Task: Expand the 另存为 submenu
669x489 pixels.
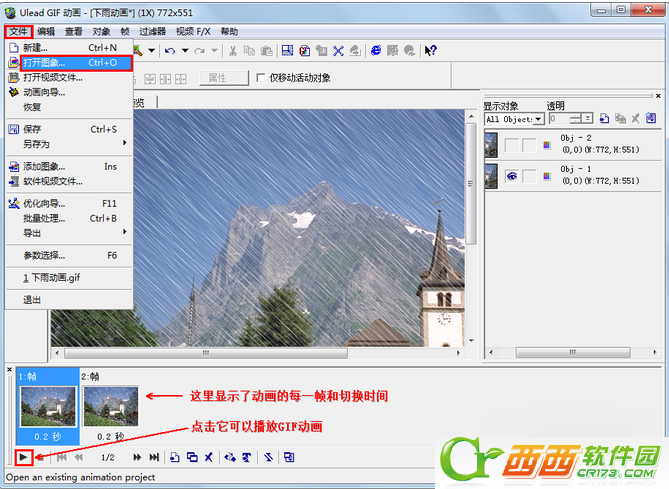Action: point(69,144)
